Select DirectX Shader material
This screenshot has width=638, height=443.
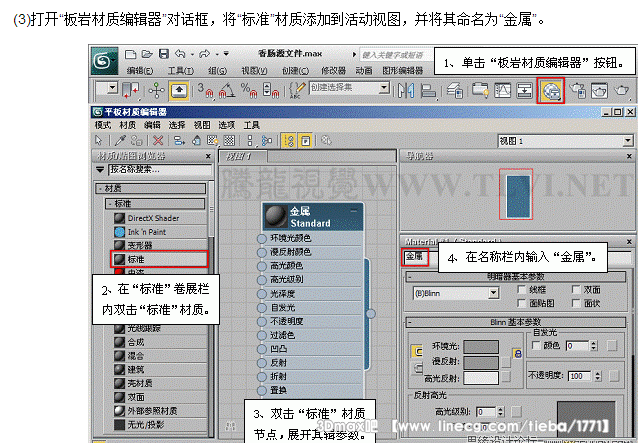[160, 218]
